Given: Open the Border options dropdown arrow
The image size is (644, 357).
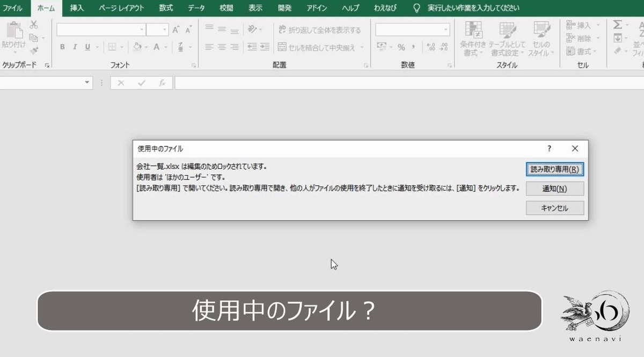Looking at the screenshot, I should pyautogui.click(x=121, y=47).
